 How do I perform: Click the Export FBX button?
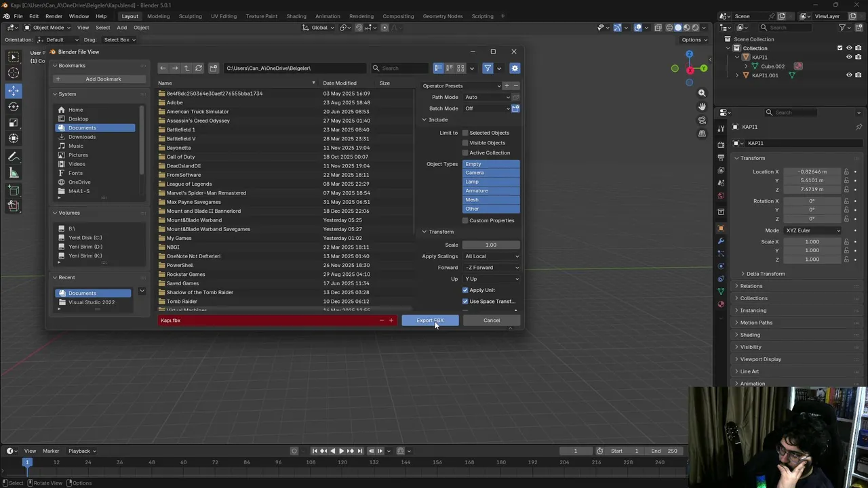click(x=430, y=321)
